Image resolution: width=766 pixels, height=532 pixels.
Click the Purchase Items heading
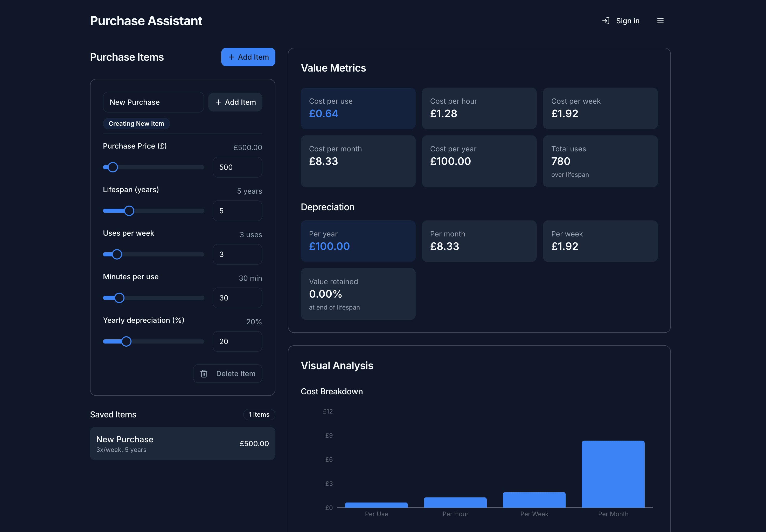coord(127,57)
